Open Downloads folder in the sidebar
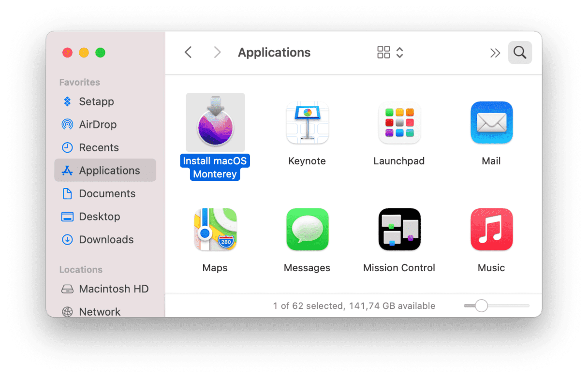Viewport: 588px width, 378px height. [x=105, y=239]
